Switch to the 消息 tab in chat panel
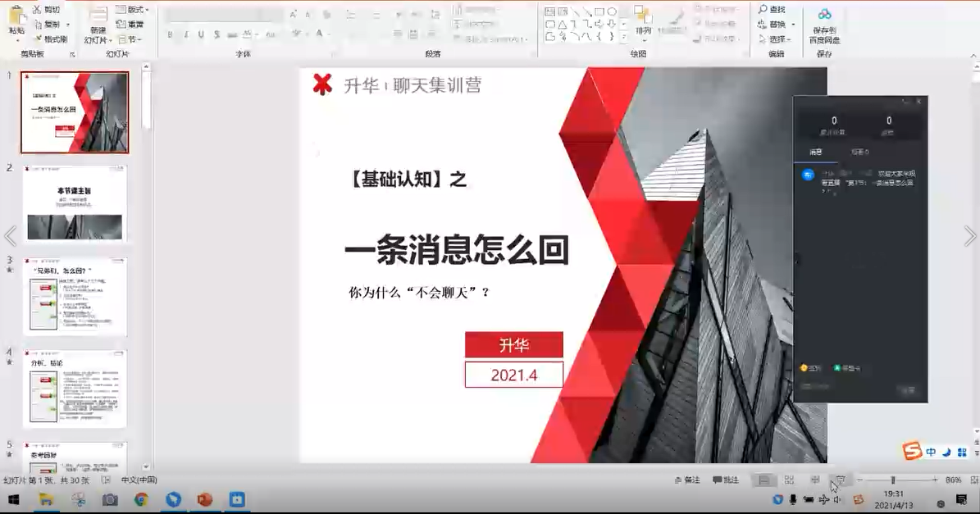The height and width of the screenshot is (514, 980). (x=816, y=152)
